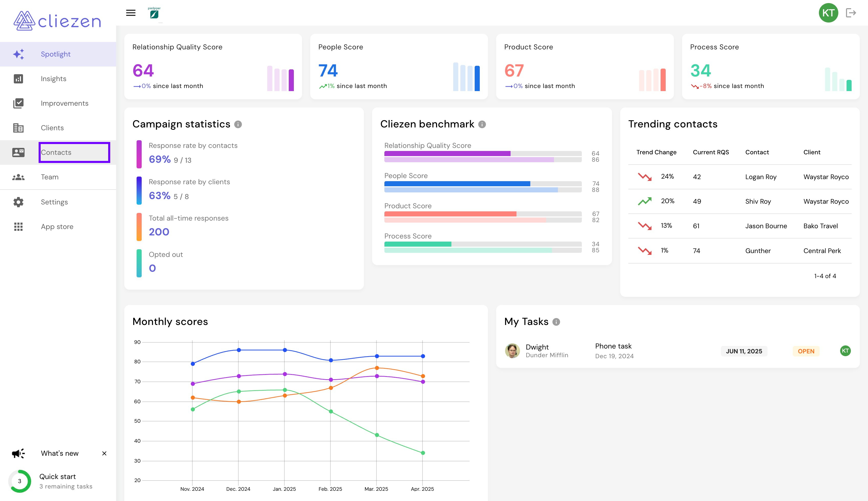The height and width of the screenshot is (501, 868).
Task: Select contact Gunther
Action: click(758, 251)
